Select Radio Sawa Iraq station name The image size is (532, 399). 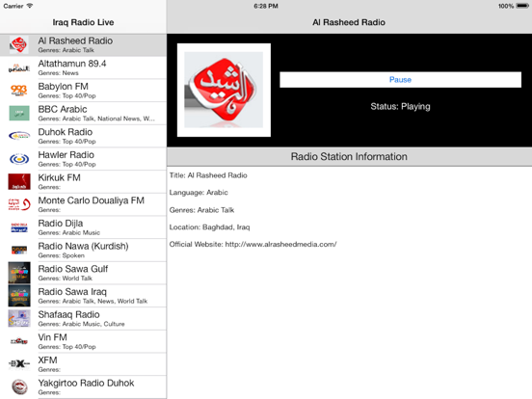pos(72,291)
